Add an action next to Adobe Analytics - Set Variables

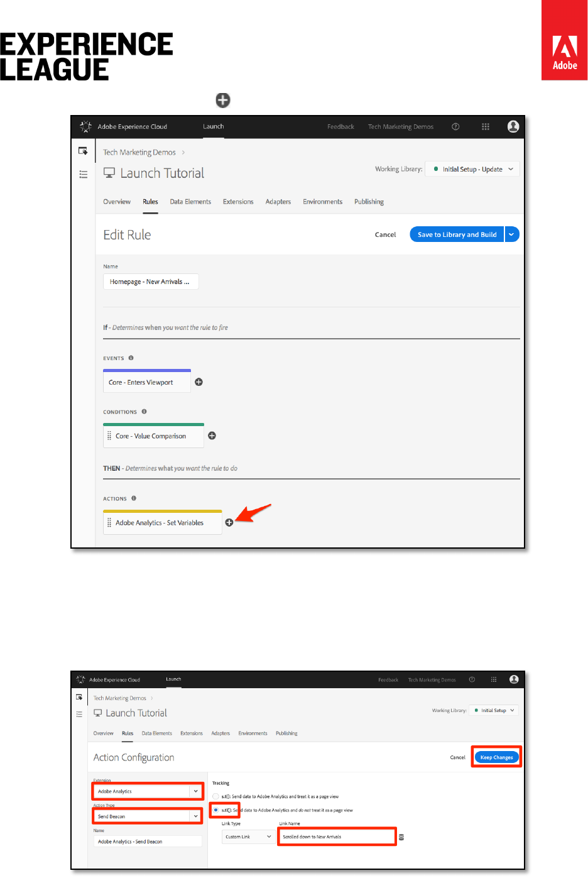coord(229,522)
